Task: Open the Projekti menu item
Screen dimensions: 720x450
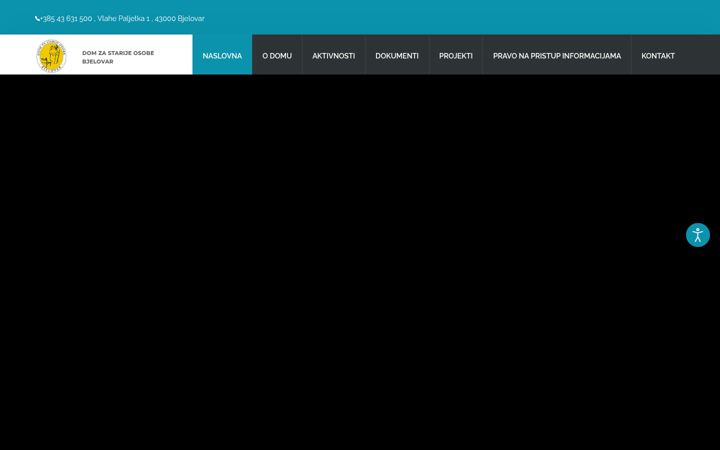Action: pyautogui.click(x=456, y=55)
